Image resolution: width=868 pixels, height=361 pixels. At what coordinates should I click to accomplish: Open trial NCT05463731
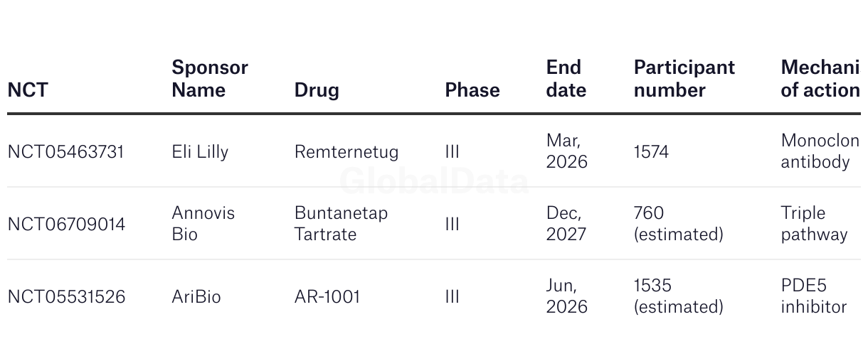[x=65, y=152]
